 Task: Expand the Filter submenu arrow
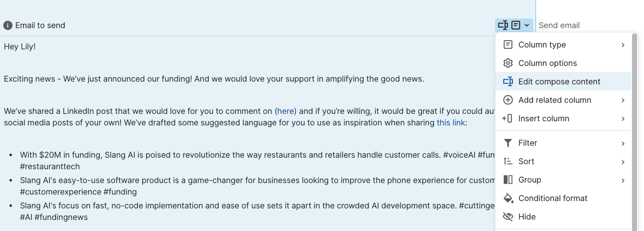pyautogui.click(x=623, y=143)
